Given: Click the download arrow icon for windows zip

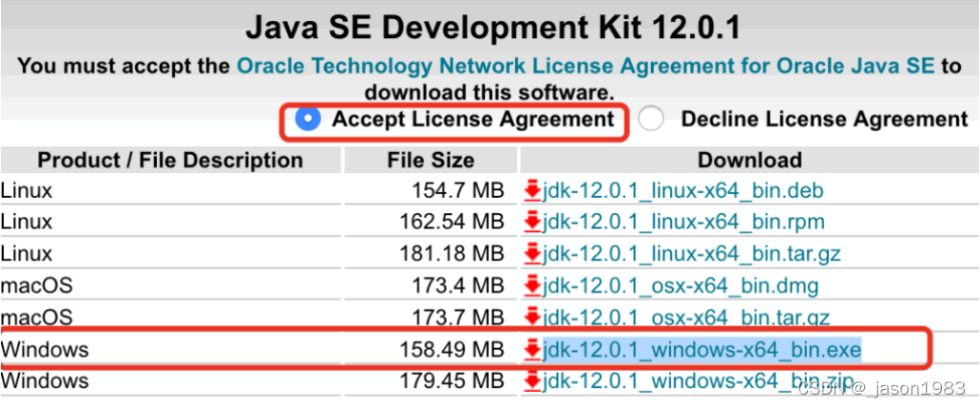Looking at the screenshot, I should [532, 381].
